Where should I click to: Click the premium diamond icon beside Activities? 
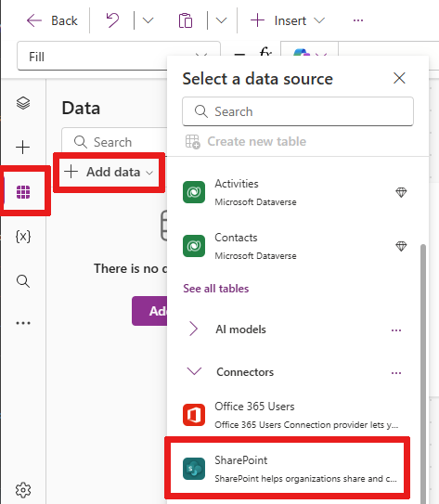pos(401,192)
